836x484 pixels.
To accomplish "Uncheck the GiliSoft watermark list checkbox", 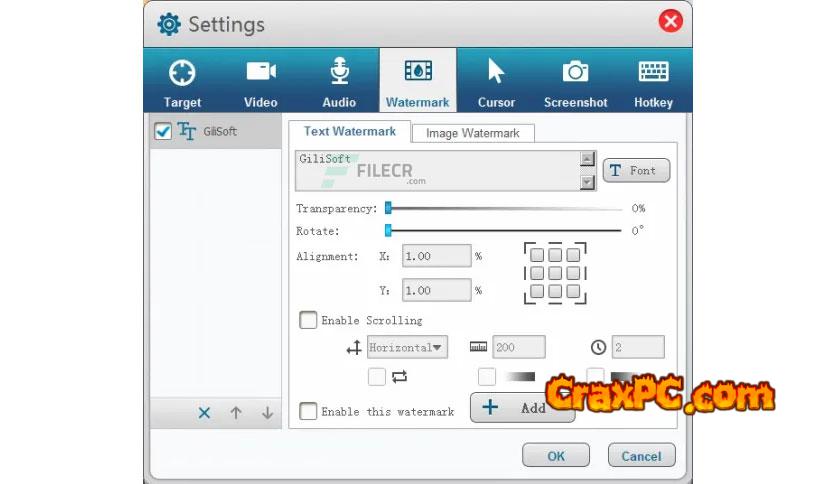I will 163,131.
